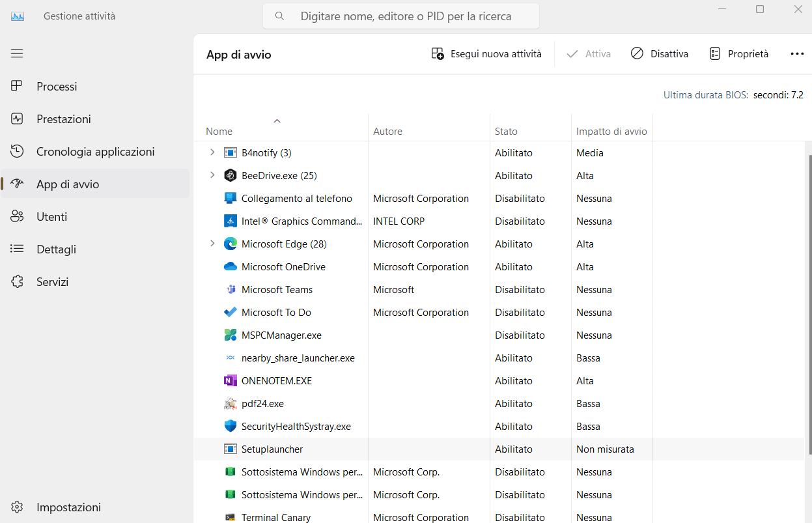Click 'Media' impact of B4notify
812x523 pixels.
[x=590, y=153]
